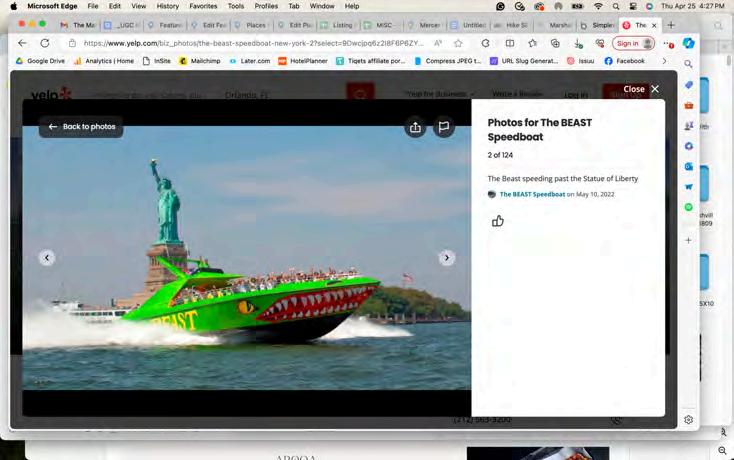Open Edge sidebar tools briefcase icon
Screen dimensions: 734x460
(x=689, y=105)
